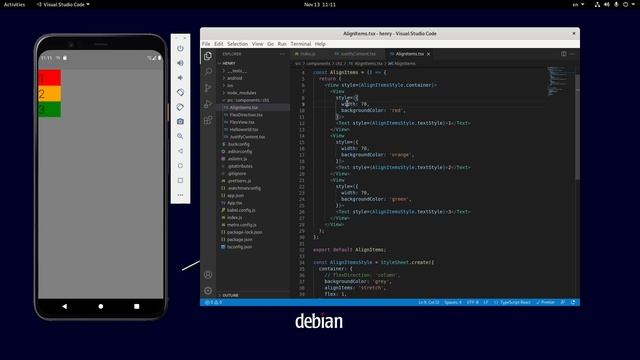The image size is (640, 360).
Task: Open the Visual Studio Code app menu dropdown
Action: tap(63, 4)
